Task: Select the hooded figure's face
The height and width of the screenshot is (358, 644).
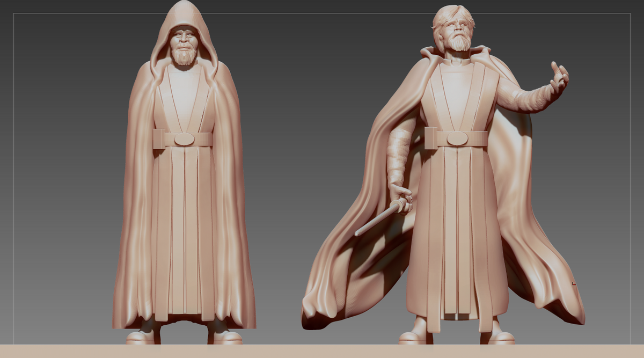Action: pos(185,45)
